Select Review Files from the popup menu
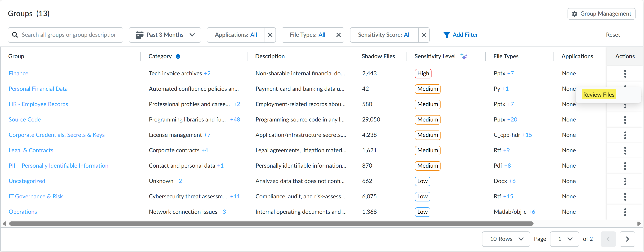Viewport: 644px width, 252px height. click(598, 95)
